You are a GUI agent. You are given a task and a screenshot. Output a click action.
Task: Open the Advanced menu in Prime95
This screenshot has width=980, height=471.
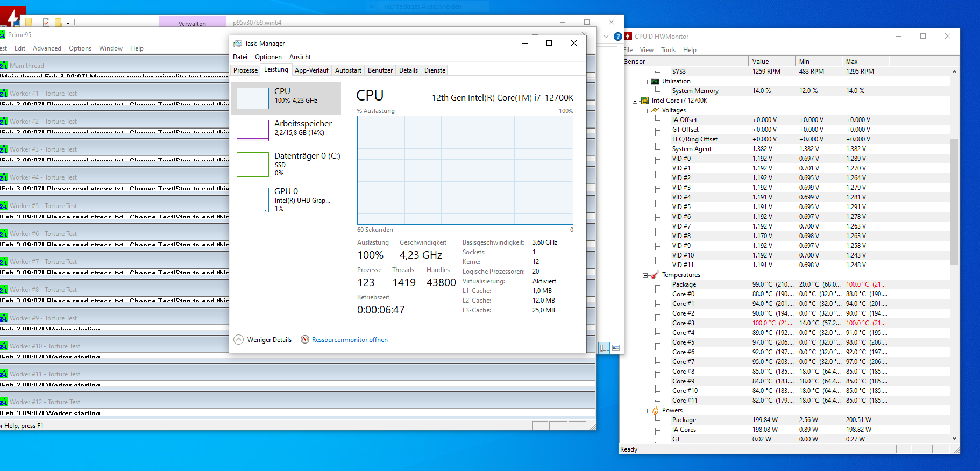(x=47, y=48)
